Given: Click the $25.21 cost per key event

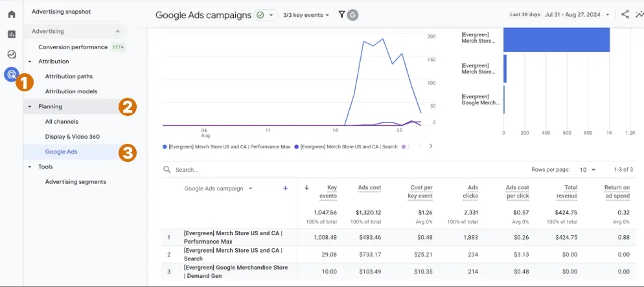Looking at the screenshot, I should 422,255.
